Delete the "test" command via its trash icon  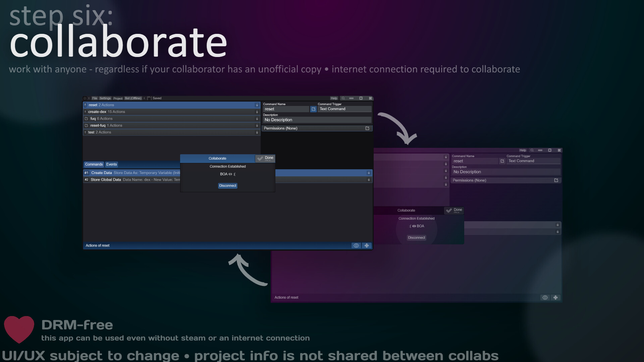click(x=257, y=132)
